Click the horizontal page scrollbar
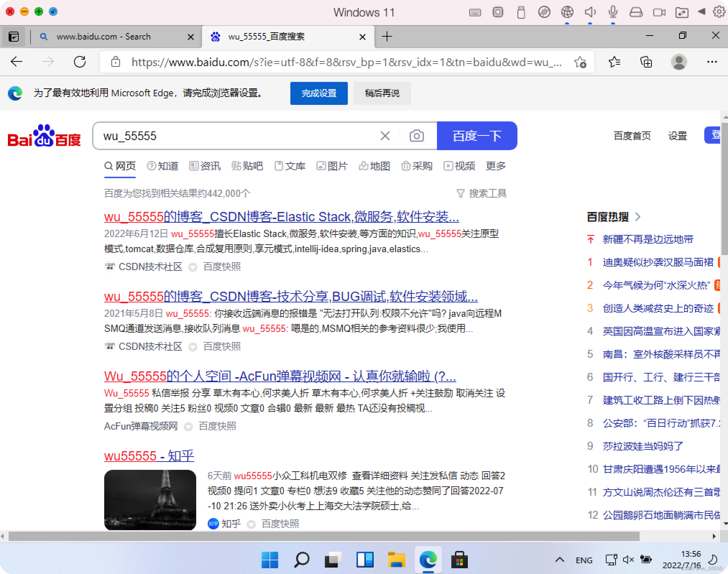 coord(323,536)
